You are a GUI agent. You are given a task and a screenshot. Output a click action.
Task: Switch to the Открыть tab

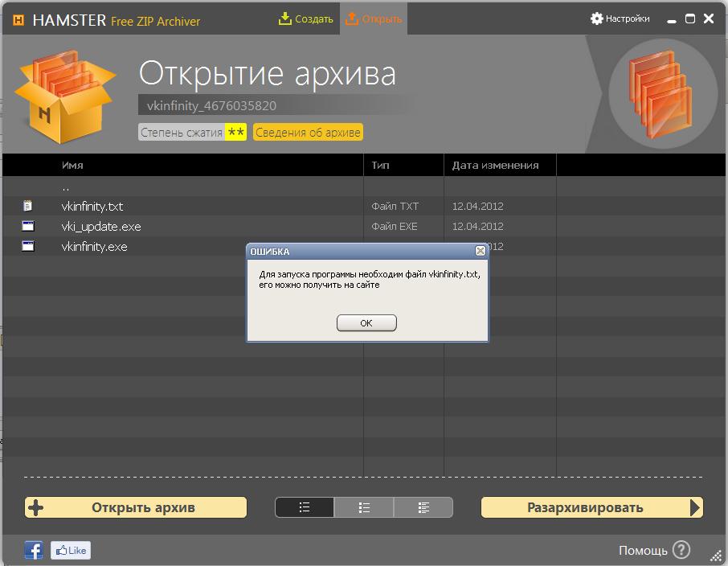[374, 19]
